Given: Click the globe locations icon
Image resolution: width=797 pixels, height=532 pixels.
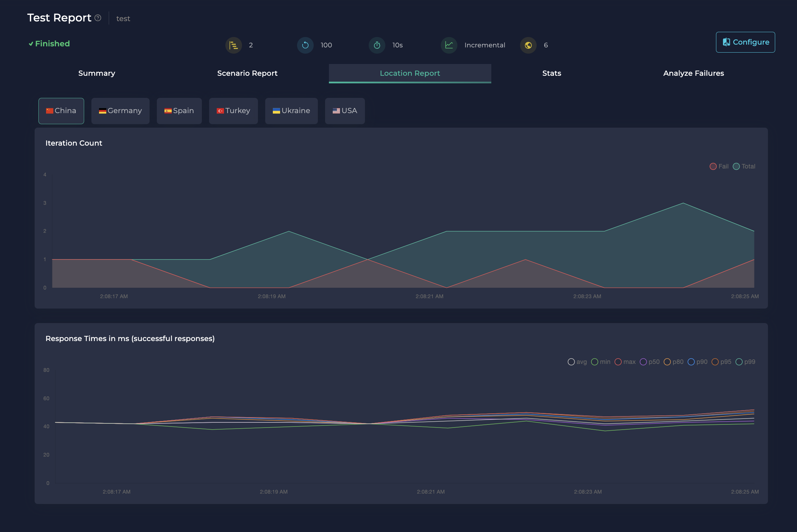Looking at the screenshot, I should coord(528,45).
